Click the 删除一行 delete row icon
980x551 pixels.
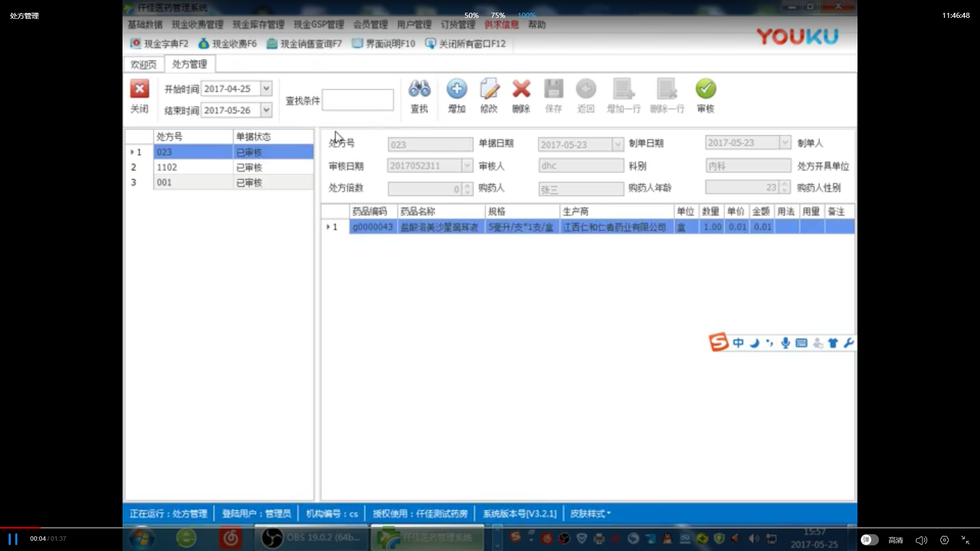point(667,89)
